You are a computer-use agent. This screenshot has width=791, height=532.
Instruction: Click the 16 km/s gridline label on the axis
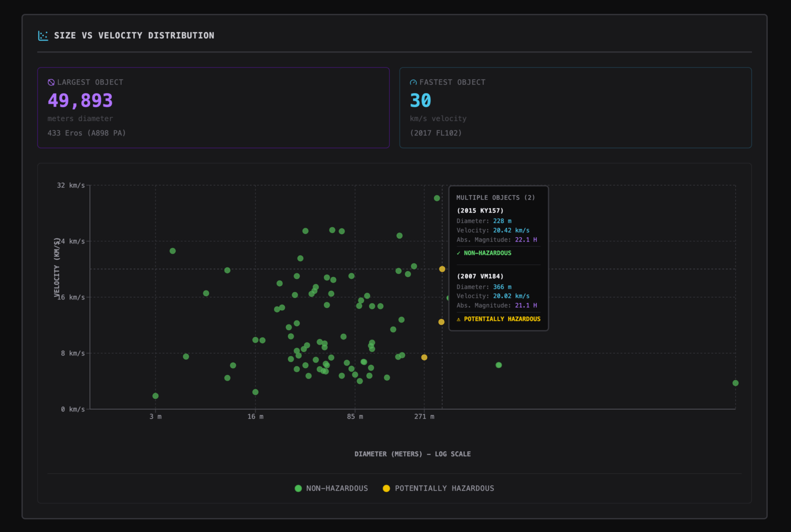pos(71,297)
